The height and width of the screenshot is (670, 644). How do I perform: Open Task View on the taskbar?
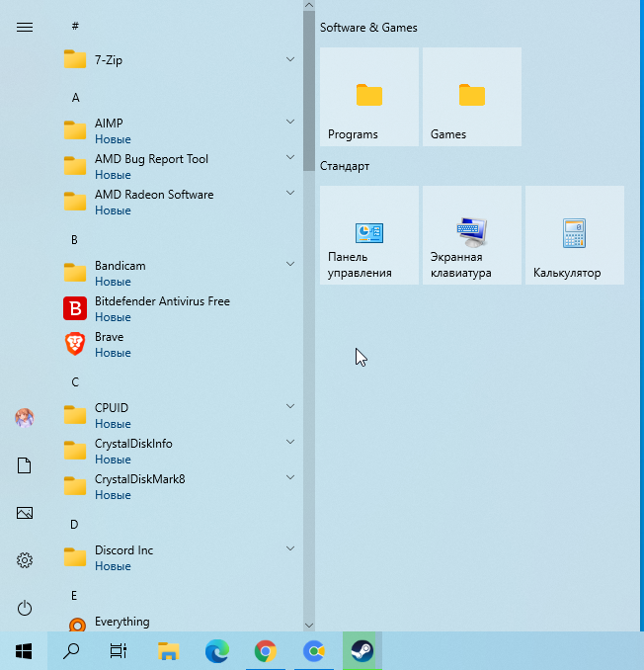pos(119,651)
